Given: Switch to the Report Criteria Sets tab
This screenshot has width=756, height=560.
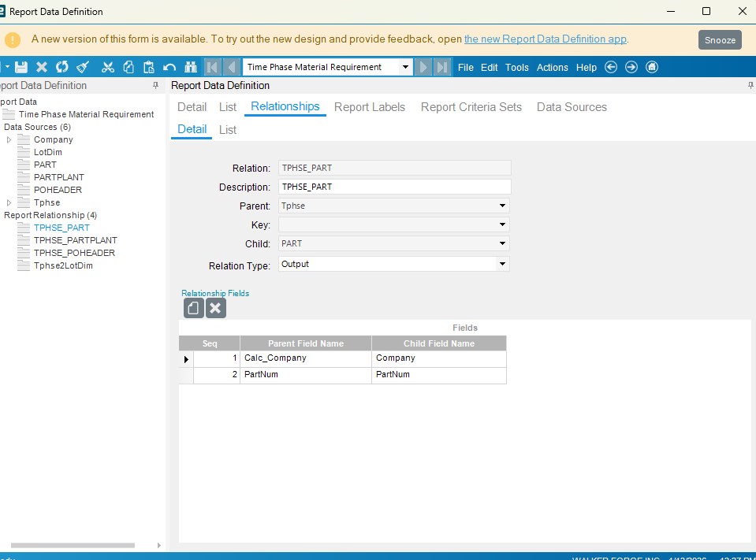Looking at the screenshot, I should (471, 107).
